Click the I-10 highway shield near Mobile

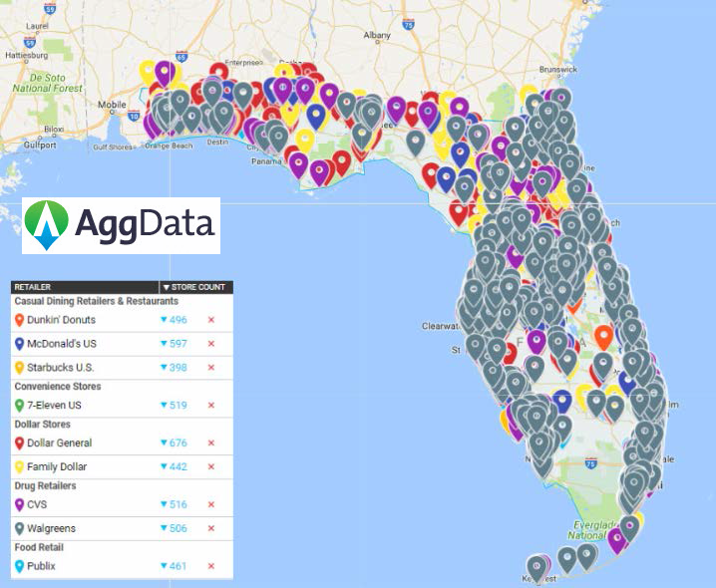coord(134,116)
